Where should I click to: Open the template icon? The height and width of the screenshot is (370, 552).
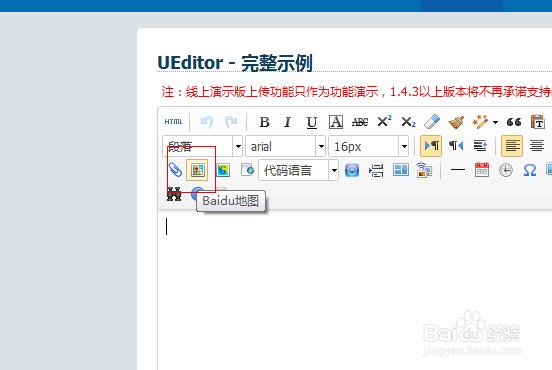pyautogui.click(x=401, y=170)
